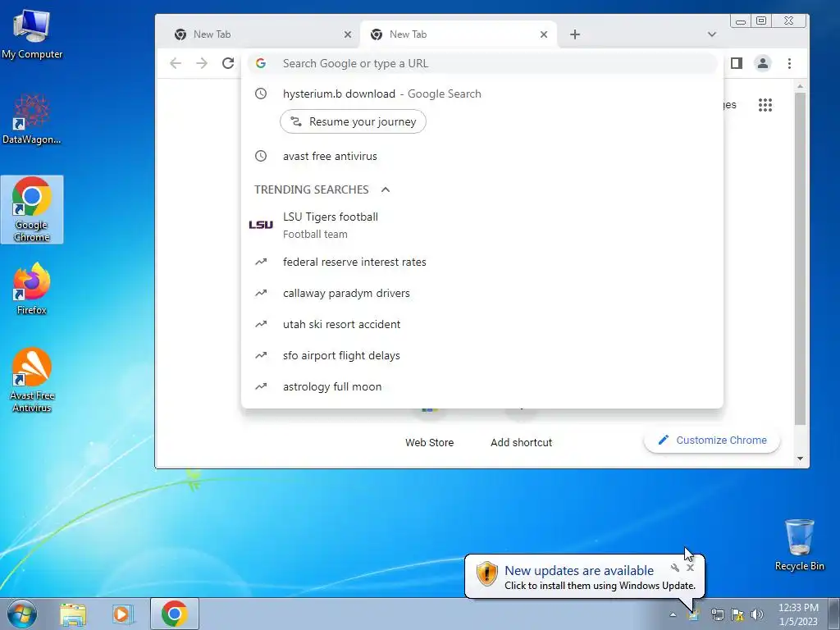
Task: Select hysterium.b download history suggestion
Action: (482, 94)
